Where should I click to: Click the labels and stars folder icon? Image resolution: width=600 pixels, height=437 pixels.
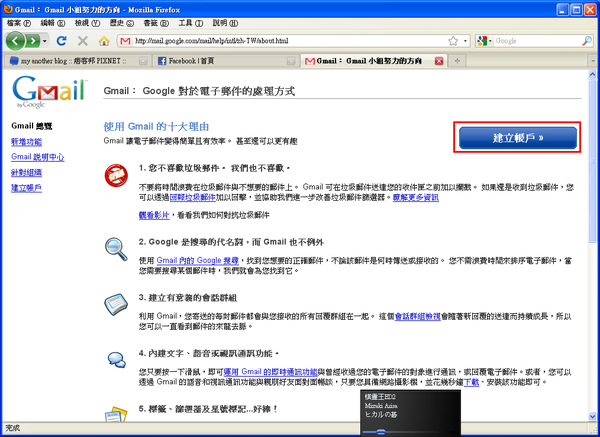tap(116, 415)
